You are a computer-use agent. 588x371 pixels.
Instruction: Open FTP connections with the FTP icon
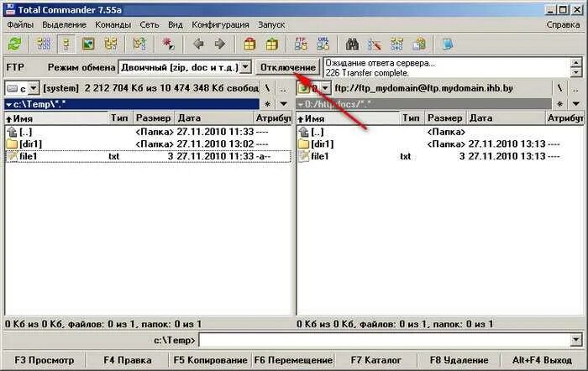click(x=301, y=44)
